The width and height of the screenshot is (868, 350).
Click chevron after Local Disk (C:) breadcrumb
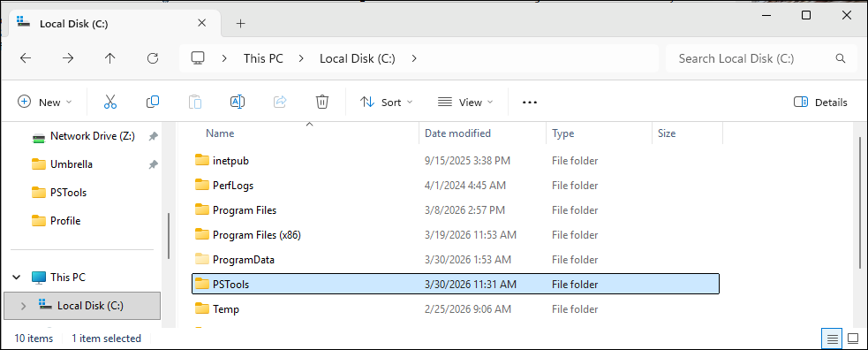414,58
